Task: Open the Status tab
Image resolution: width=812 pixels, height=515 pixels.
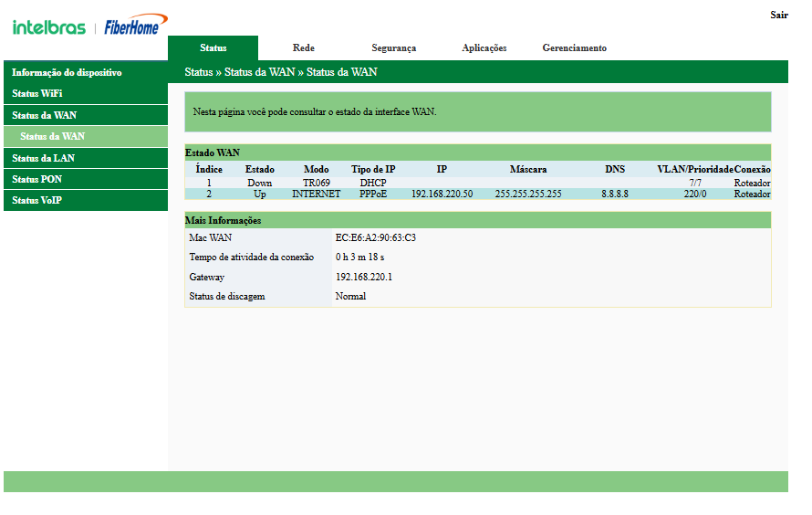Action: (213, 48)
